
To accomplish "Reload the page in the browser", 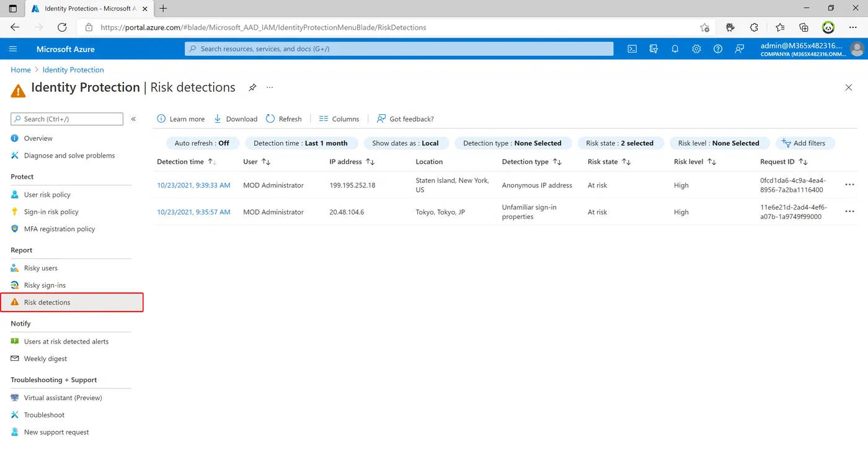I will (x=62, y=27).
